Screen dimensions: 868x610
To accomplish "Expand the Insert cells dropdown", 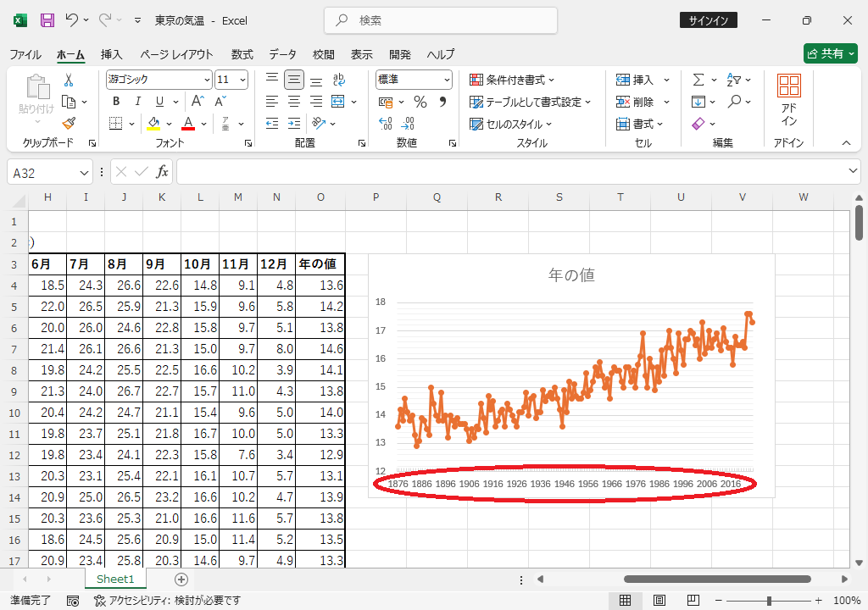I will (x=666, y=80).
